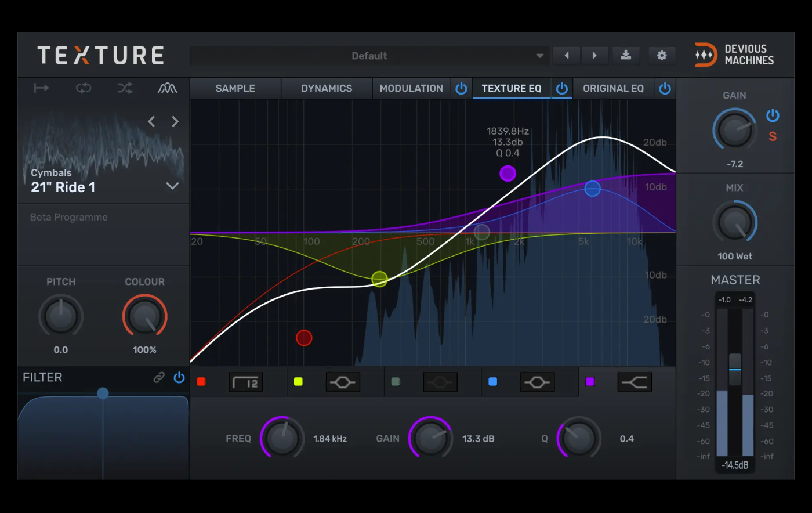Toggle the Original EQ power button
The image size is (812, 513).
[x=665, y=88]
